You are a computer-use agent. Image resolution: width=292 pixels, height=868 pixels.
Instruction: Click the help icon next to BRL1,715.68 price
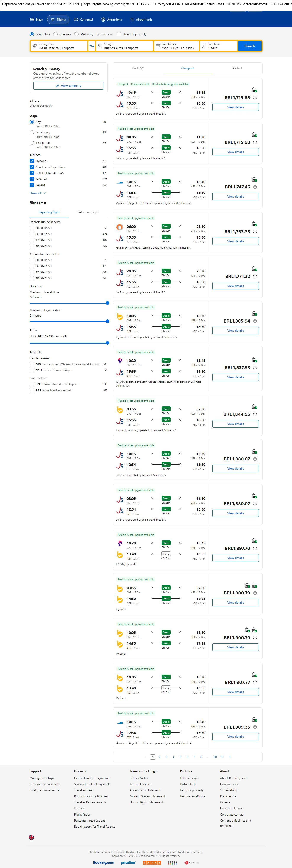(x=255, y=98)
